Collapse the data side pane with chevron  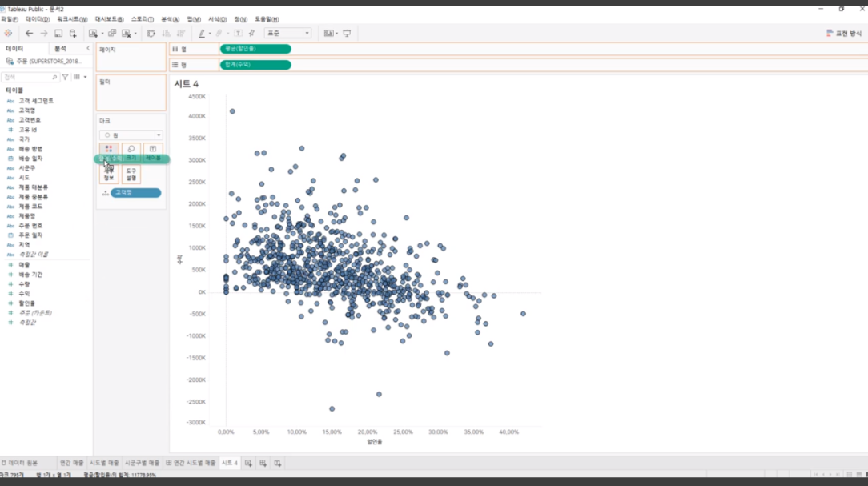[88, 49]
